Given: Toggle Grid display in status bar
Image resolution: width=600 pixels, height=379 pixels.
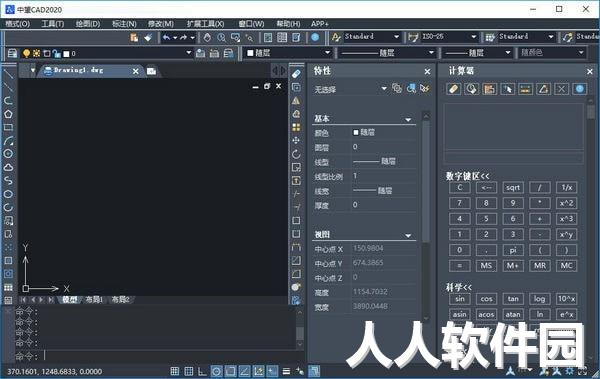Looking at the screenshot, I should [x=189, y=371].
